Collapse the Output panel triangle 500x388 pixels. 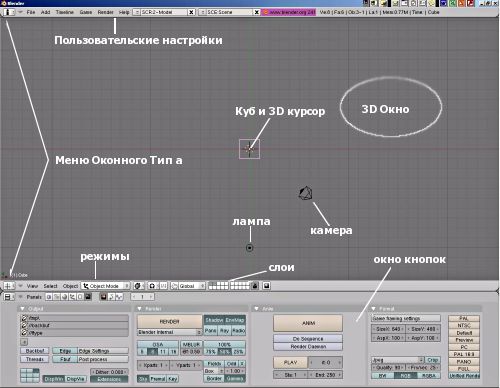click(x=22, y=309)
